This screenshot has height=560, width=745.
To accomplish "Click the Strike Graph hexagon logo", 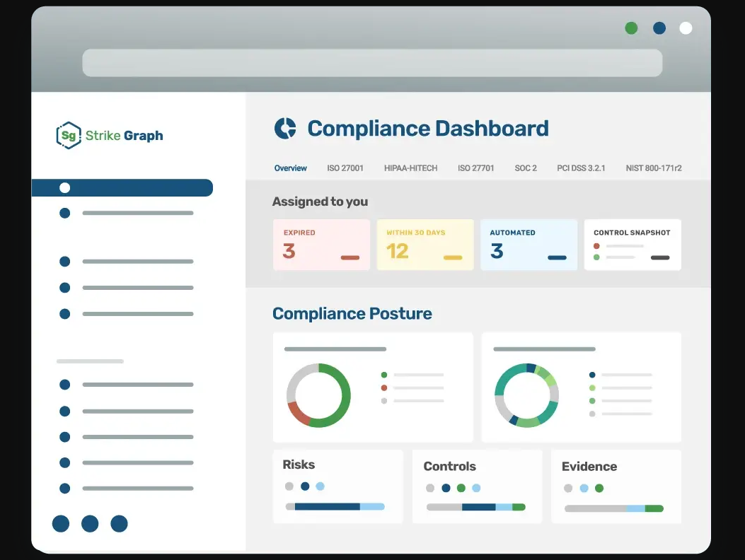I will pos(67,135).
